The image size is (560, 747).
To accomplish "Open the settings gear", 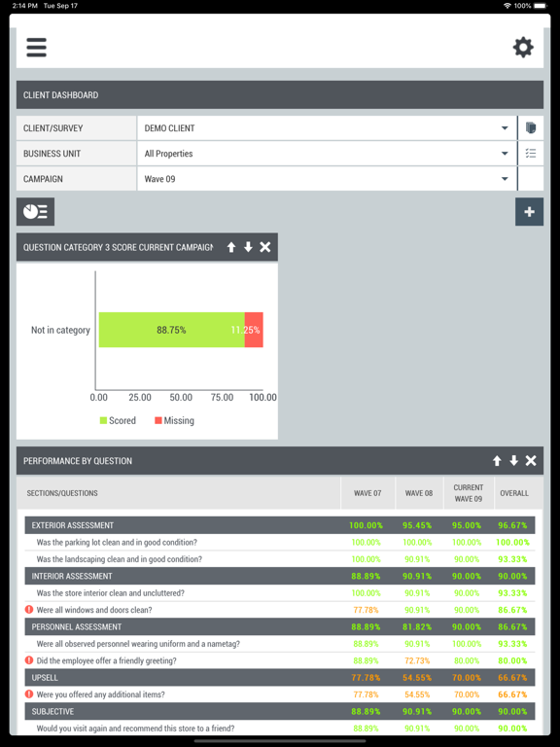I will [x=523, y=48].
